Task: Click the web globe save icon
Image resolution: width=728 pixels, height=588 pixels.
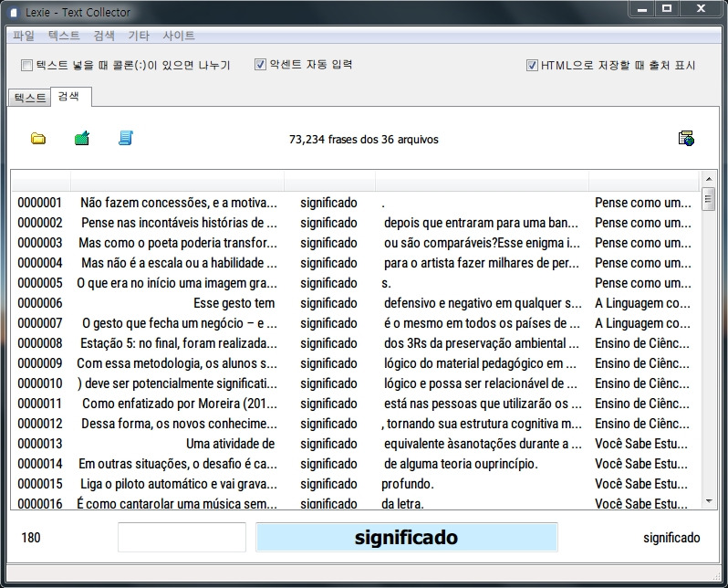Action: tap(686, 139)
